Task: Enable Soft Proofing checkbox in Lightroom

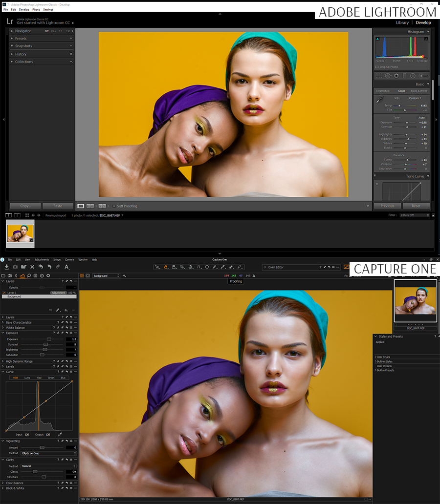Action: [x=114, y=206]
